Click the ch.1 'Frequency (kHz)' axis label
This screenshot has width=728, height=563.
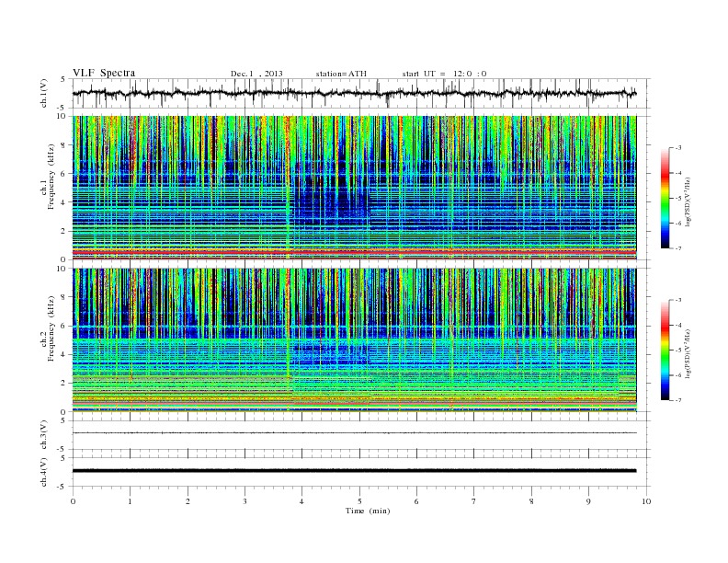51,177
